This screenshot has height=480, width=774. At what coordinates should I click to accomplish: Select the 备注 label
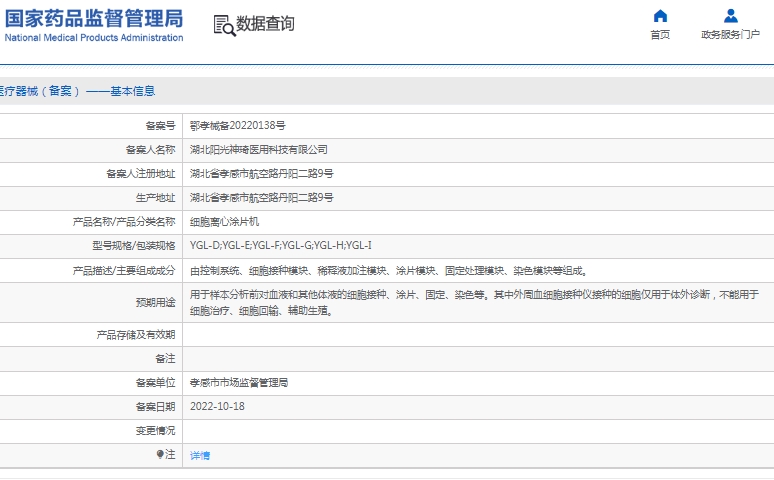(x=165, y=359)
